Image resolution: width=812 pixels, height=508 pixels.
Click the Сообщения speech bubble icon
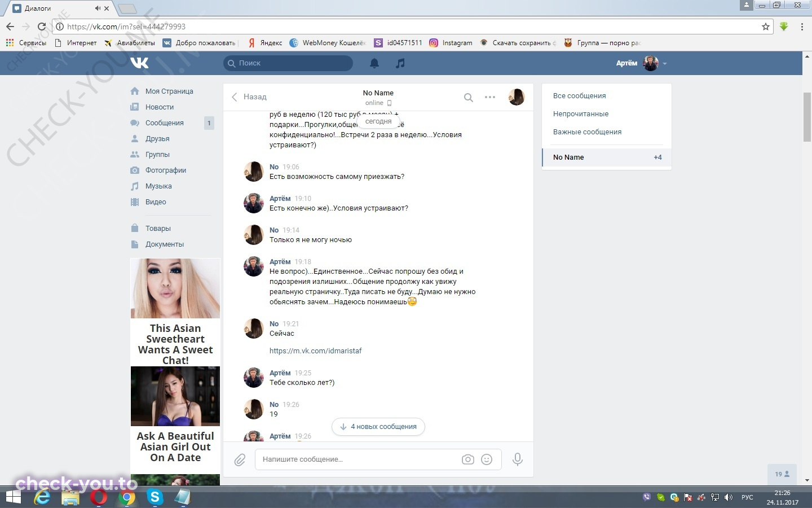135,122
